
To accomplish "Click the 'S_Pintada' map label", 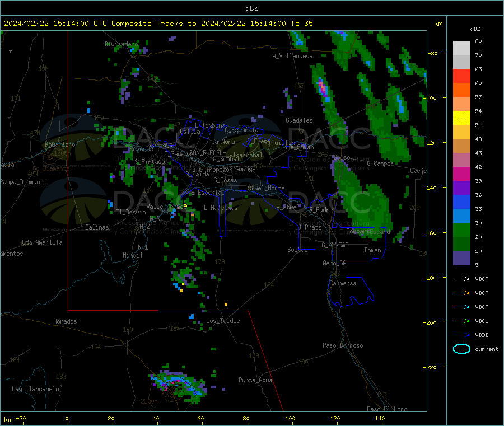I will tap(150, 162).
